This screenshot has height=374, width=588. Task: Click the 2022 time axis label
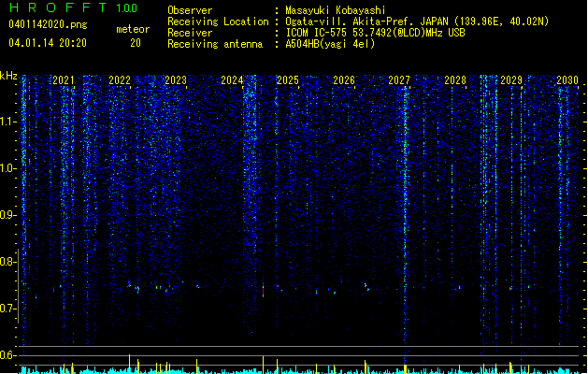tap(120, 80)
